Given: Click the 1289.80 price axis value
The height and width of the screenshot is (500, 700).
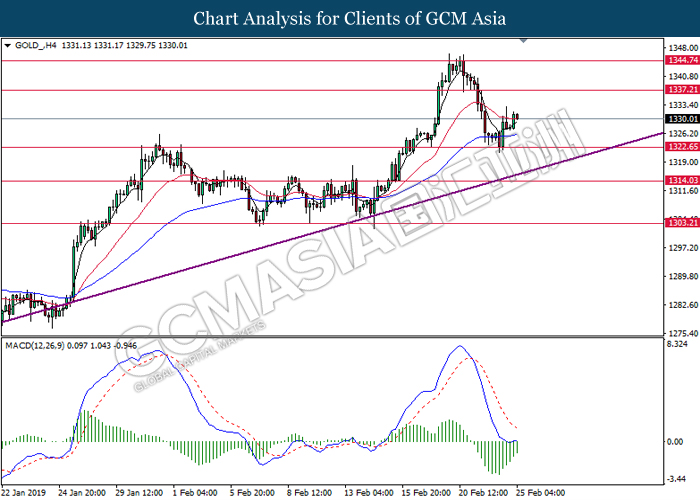Looking at the screenshot, I should [x=683, y=276].
